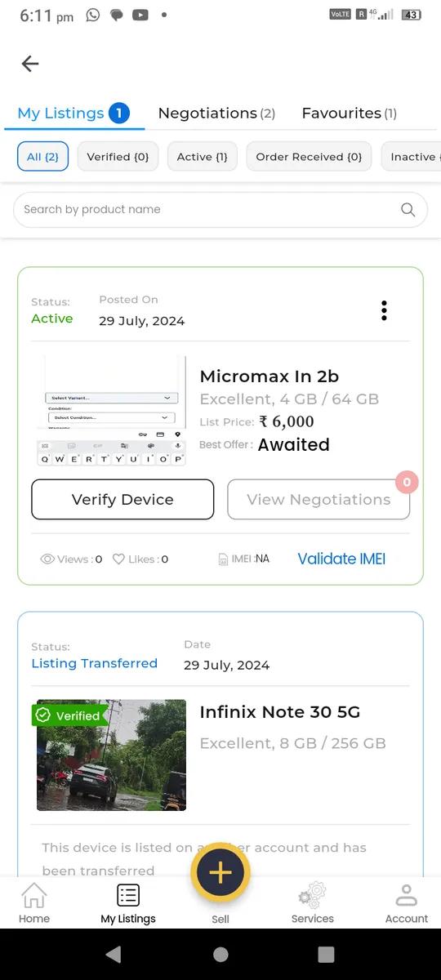Screen dimensions: 441x980
Task: Select the Active (1) filter chip
Action: [x=203, y=157]
